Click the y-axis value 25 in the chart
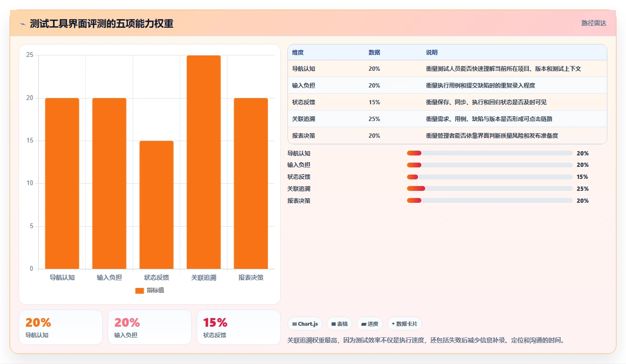 30,55
